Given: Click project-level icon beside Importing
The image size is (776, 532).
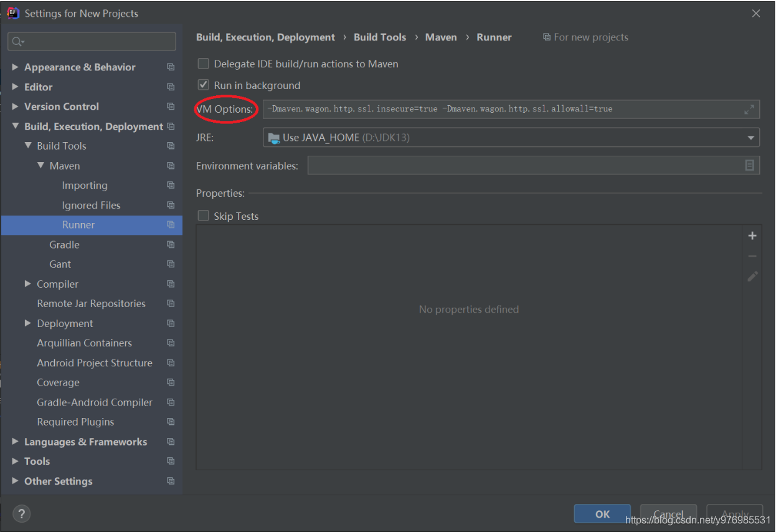Looking at the screenshot, I should (x=171, y=186).
